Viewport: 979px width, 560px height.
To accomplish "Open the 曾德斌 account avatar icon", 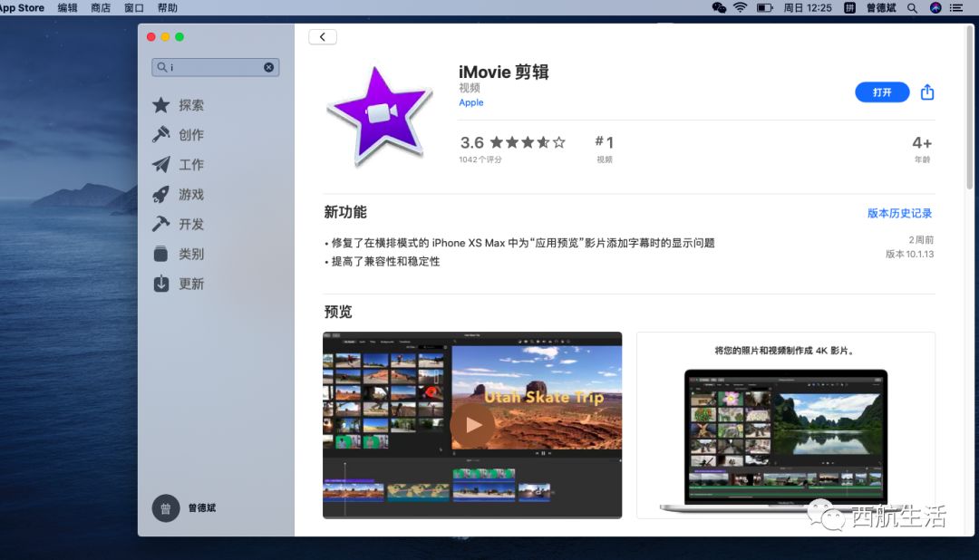I will 166,508.
